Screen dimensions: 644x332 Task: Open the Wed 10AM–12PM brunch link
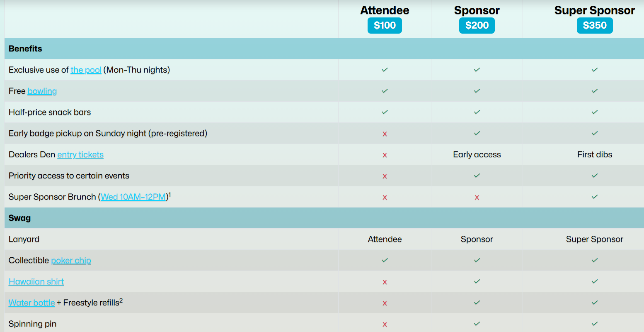pyautogui.click(x=133, y=197)
